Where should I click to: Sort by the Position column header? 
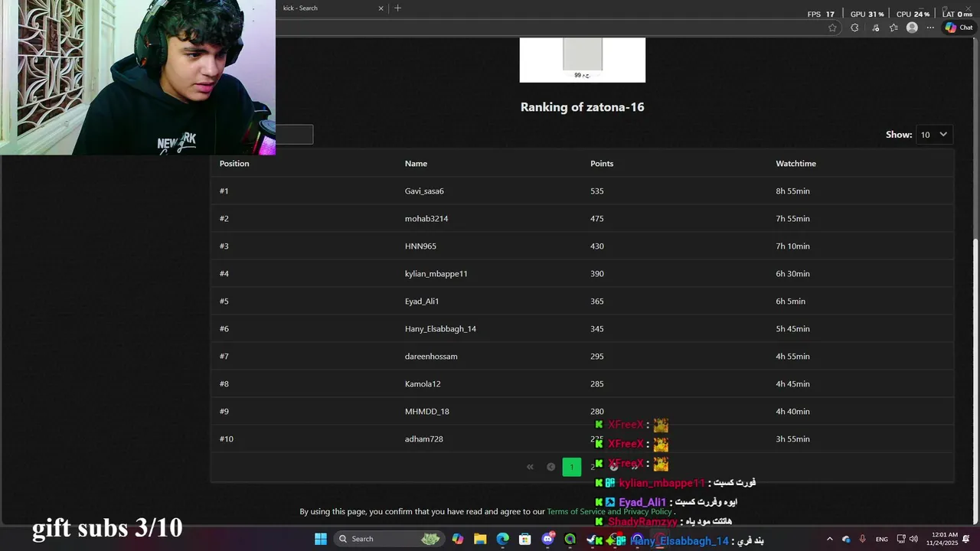(234, 163)
